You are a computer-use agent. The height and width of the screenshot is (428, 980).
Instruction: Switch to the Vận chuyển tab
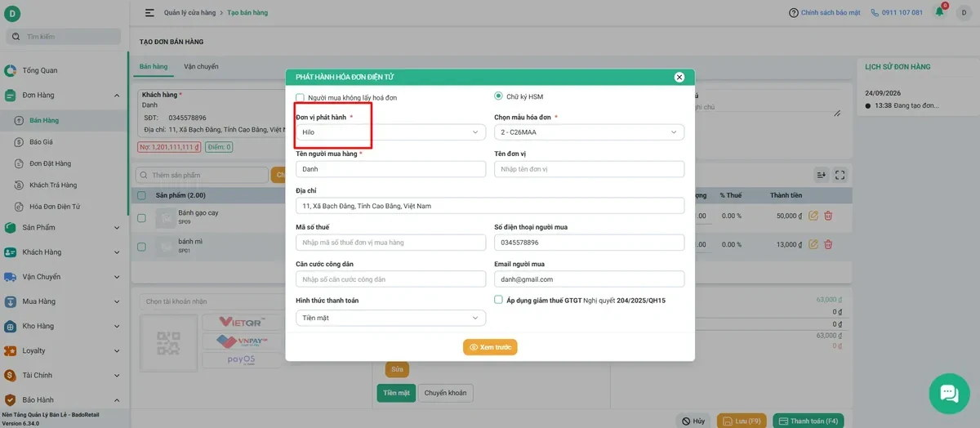201,66
